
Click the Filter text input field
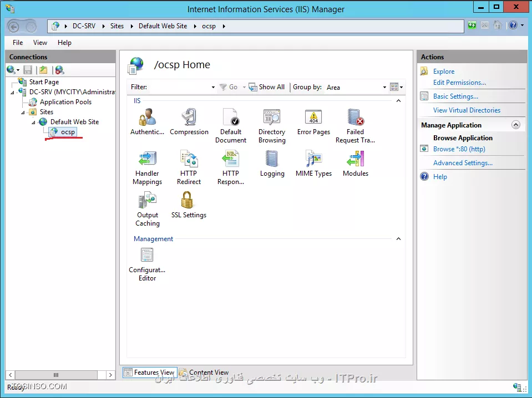179,87
